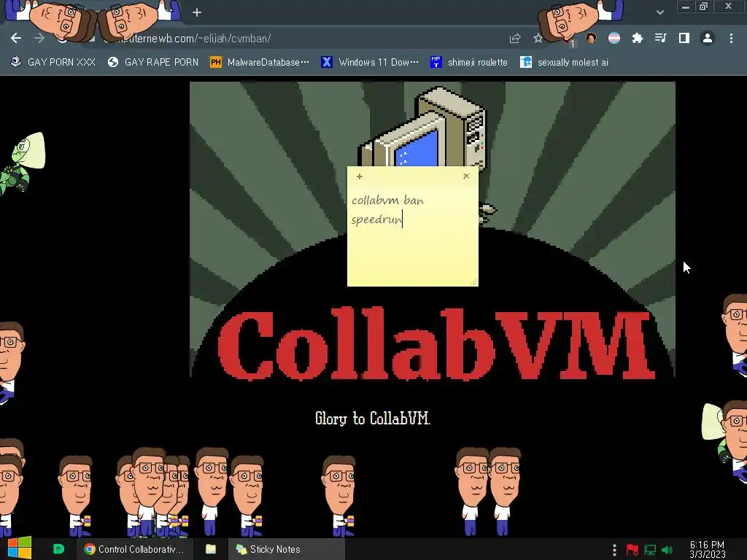Click the forward navigation arrow
747x560 pixels.
point(39,38)
